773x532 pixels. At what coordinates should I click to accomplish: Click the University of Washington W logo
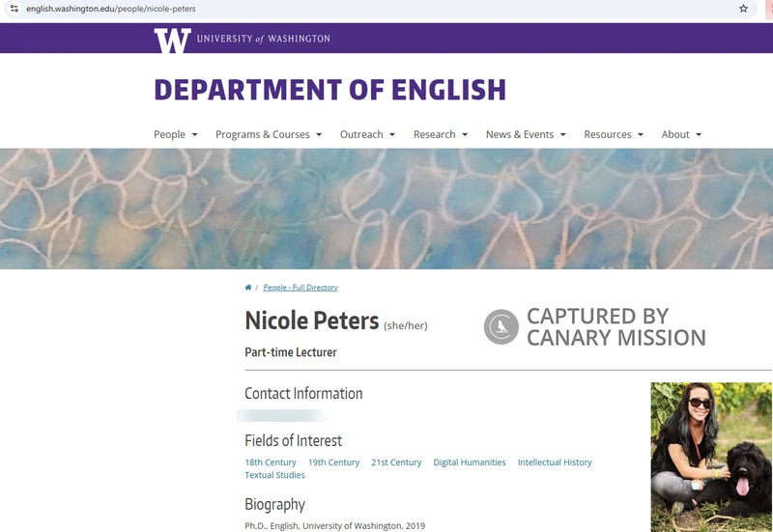pos(173,40)
